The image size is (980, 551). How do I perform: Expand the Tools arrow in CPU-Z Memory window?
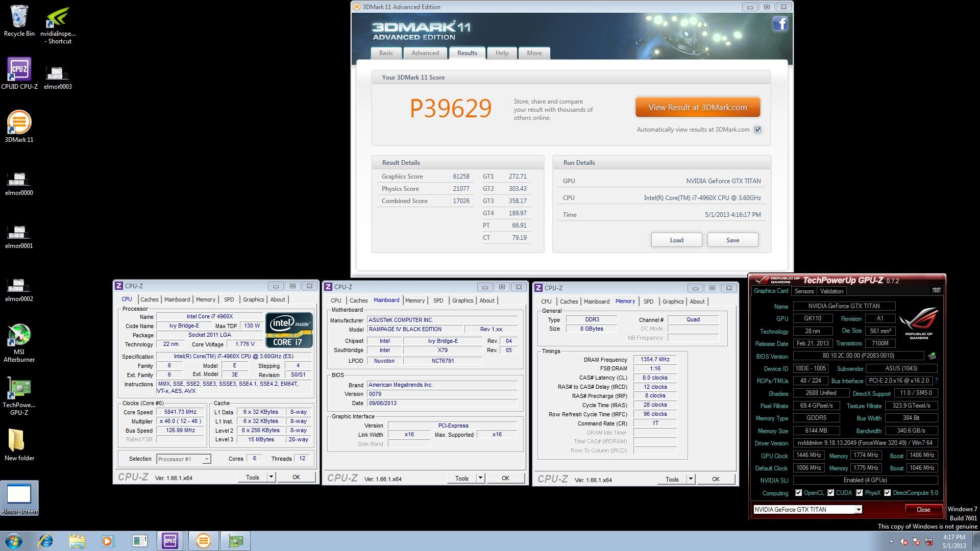[691, 479]
